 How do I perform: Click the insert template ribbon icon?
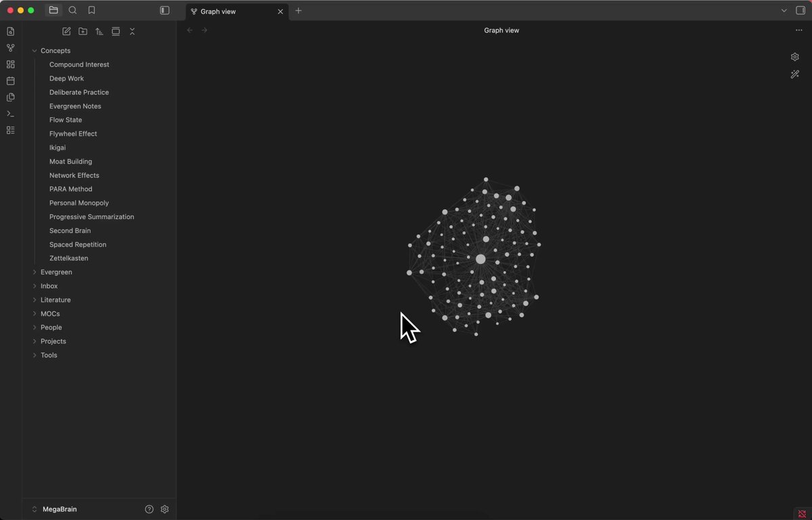pyautogui.click(x=10, y=97)
